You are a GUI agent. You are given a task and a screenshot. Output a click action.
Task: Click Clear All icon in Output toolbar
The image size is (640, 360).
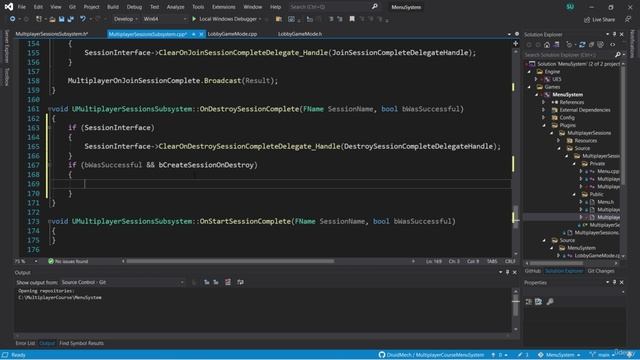pyautogui.click(x=228, y=282)
